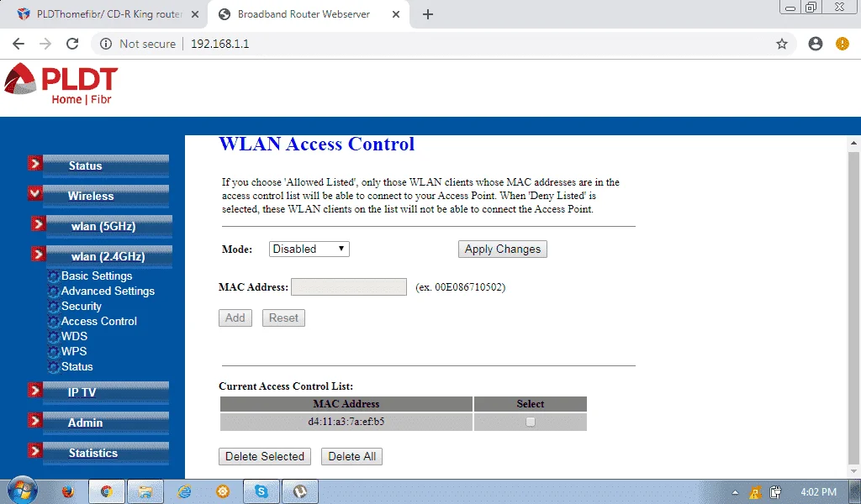This screenshot has height=504, width=861.
Task: Click the orange gear taskbar app icon
Action: (223, 491)
